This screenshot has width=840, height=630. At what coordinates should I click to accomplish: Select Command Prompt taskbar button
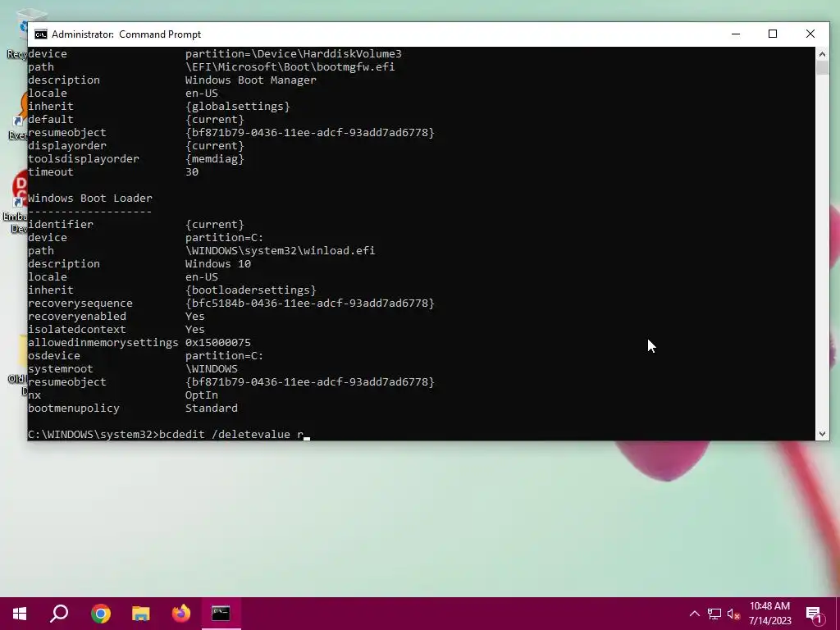click(x=221, y=614)
